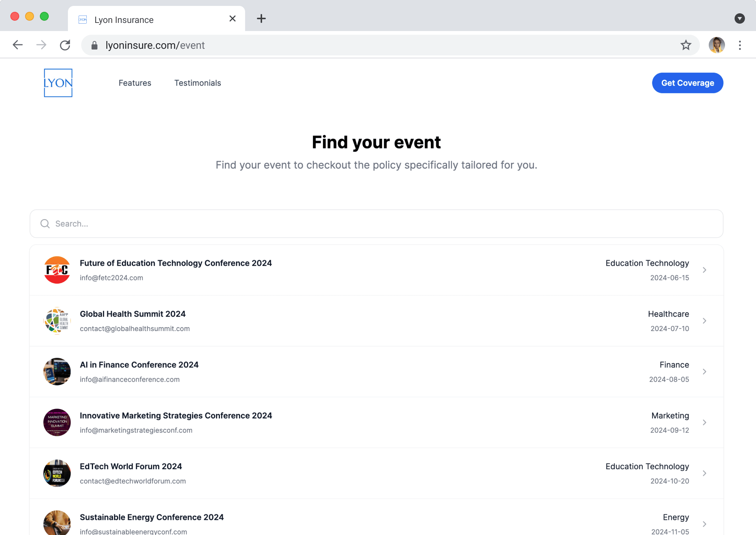Image resolution: width=756 pixels, height=535 pixels.
Task: Open Sustainable Energy Conference 2024 event
Action: pos(152,517)
